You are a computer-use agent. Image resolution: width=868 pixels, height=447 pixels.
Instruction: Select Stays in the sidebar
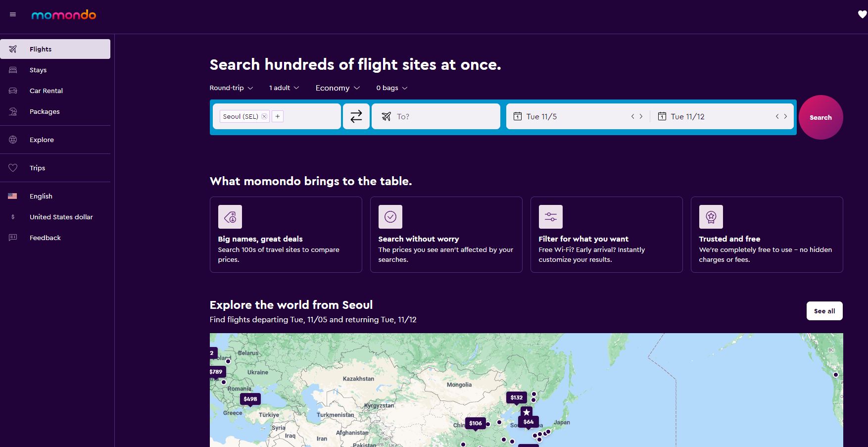click(x=55, y=70)
